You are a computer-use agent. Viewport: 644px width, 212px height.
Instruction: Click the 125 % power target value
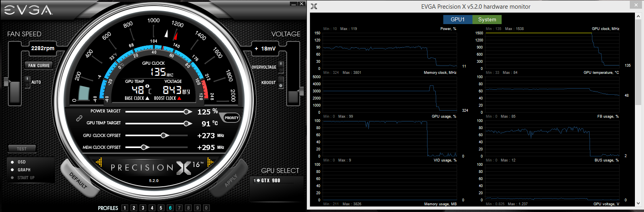tap(208, 112)
